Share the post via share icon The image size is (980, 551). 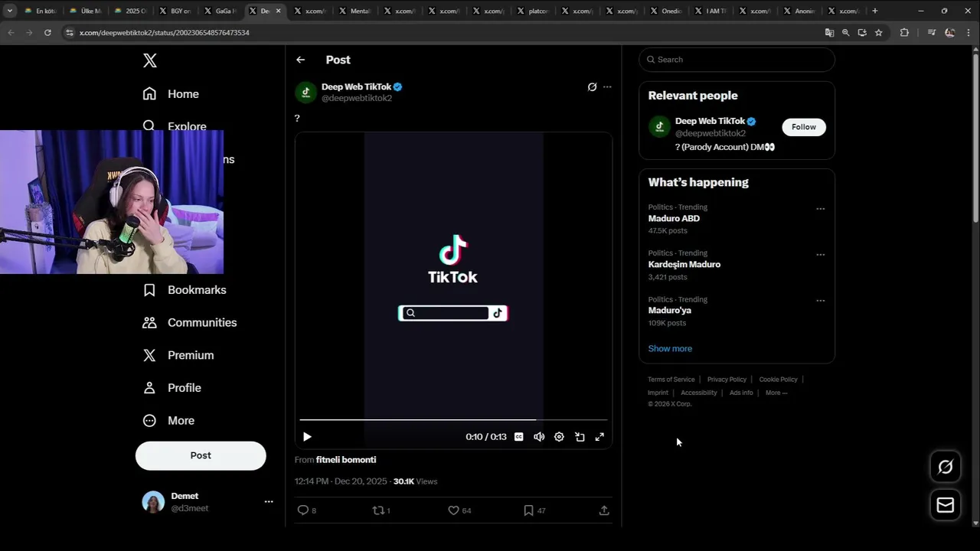coord(604,510)
